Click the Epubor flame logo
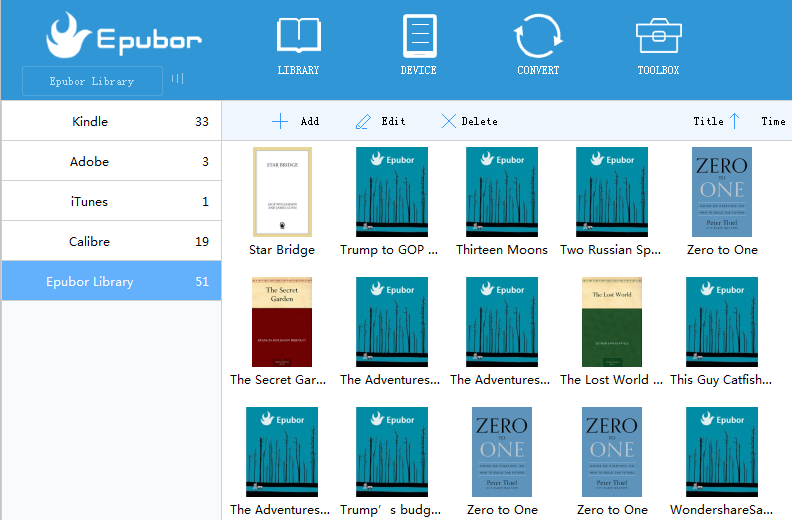This screenshot has height=520, width=792. pyautogui.click(x=69, y=36)
